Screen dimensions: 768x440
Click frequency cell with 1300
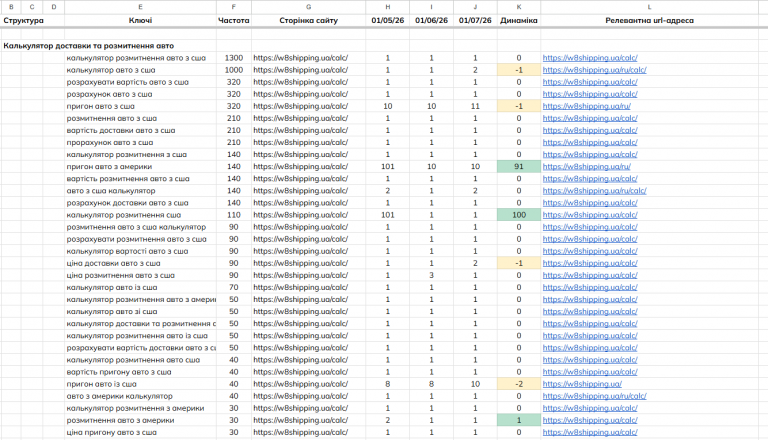pos(234,58)
